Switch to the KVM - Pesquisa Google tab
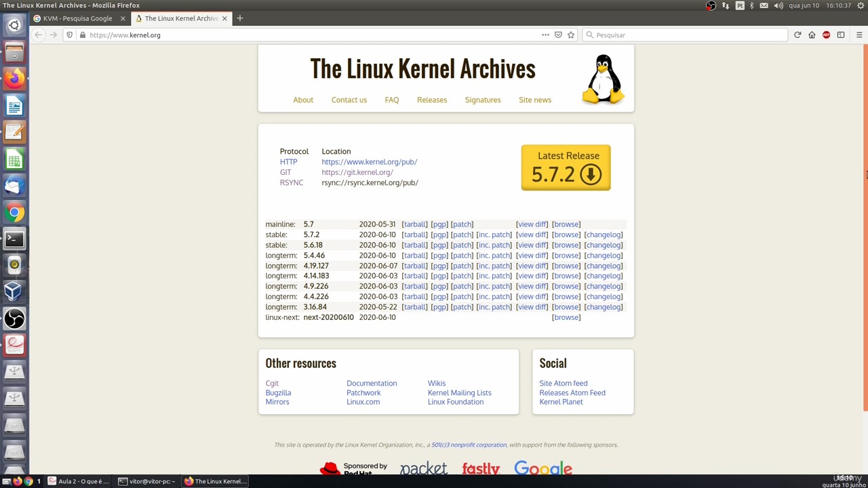Image resolution: width=868 pixels, height=488 pixels. coord(78,18)
